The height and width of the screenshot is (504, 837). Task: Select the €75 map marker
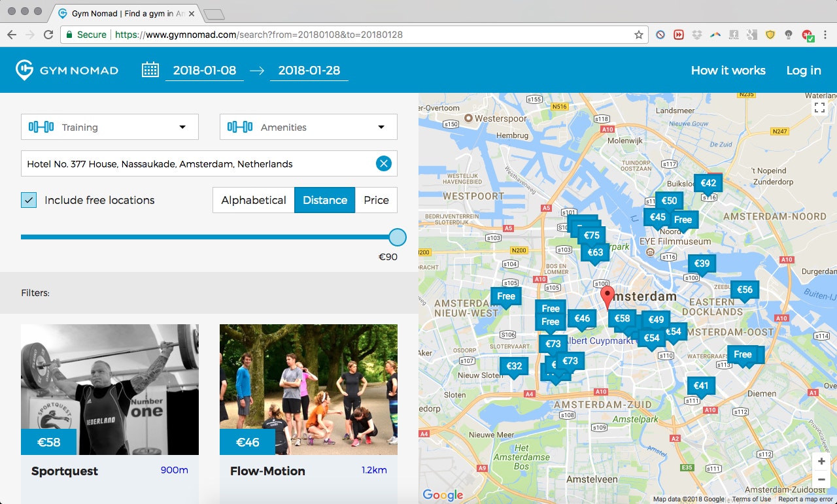[x=592, y=236]
